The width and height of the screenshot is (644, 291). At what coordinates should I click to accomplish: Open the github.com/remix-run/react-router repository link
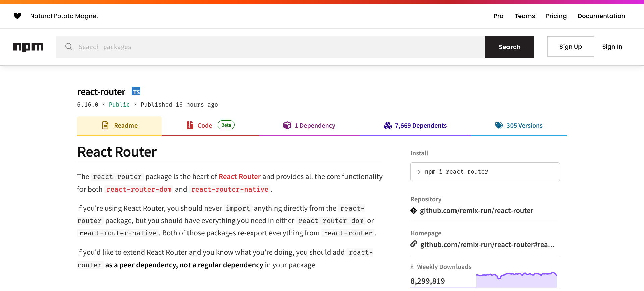click(476, 211)
